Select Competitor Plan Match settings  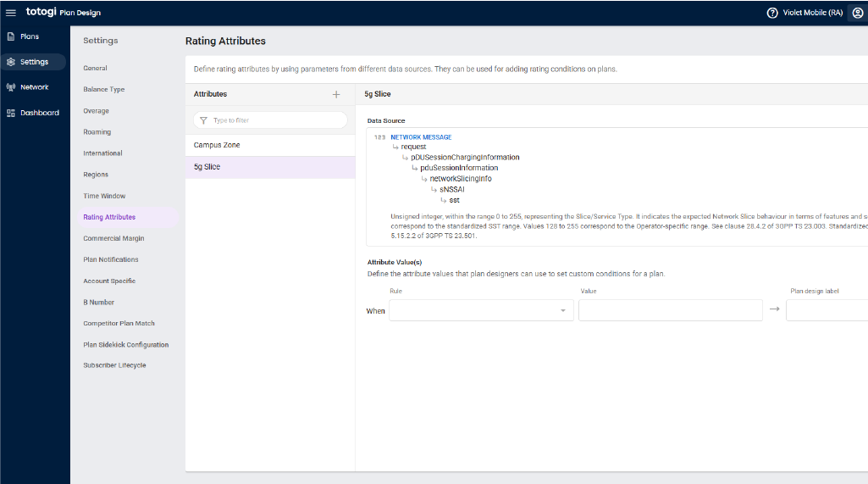119,323
